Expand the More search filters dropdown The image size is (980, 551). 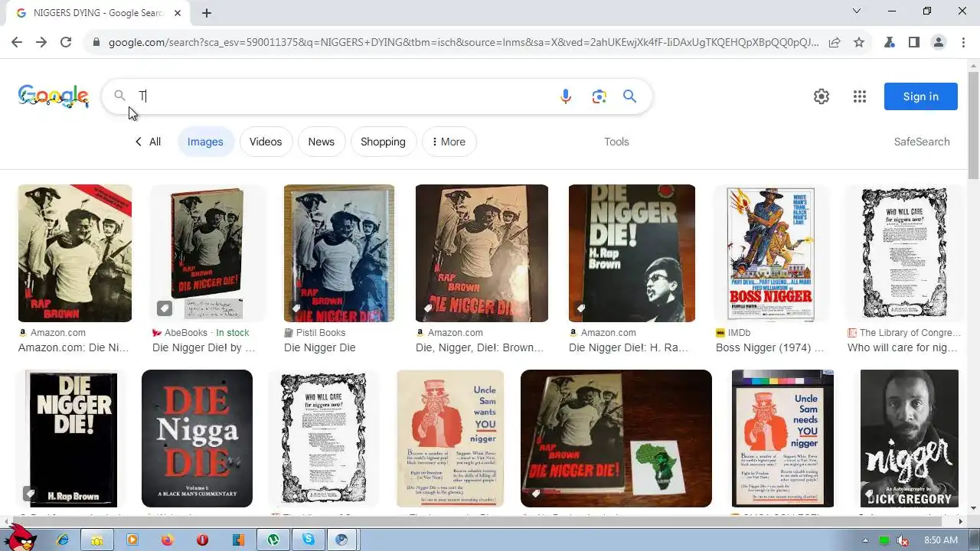449,142
